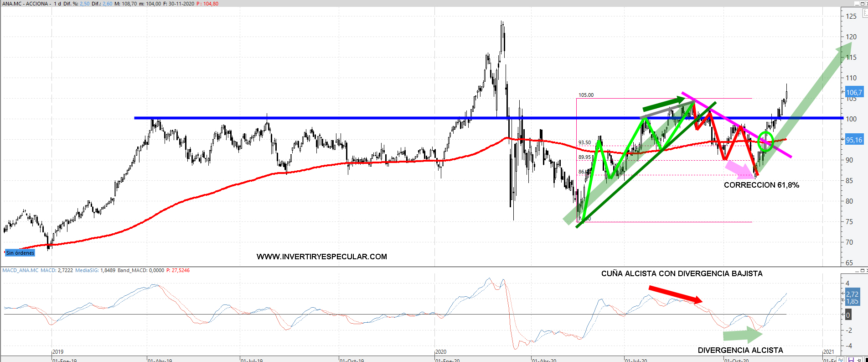868x362 pixels.
Task: Click the 2020 year marker on time axis
Action: pyautogui.click(x=441, y=352)
